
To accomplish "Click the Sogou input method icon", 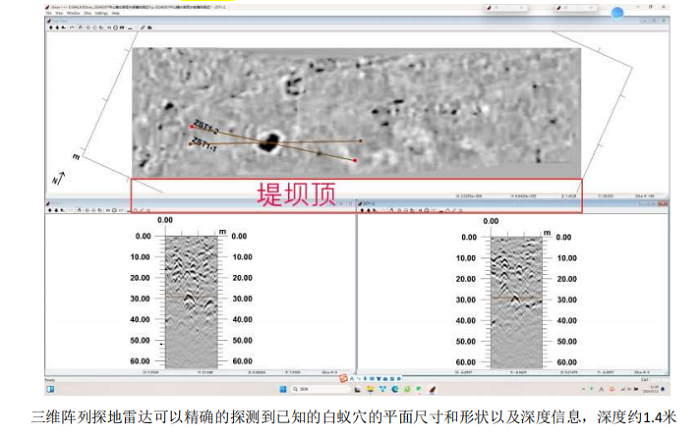I will pos(342,378).
